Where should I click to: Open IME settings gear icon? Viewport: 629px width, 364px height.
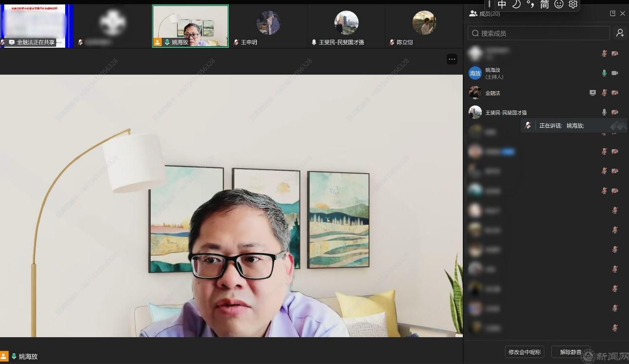(573, 4)
